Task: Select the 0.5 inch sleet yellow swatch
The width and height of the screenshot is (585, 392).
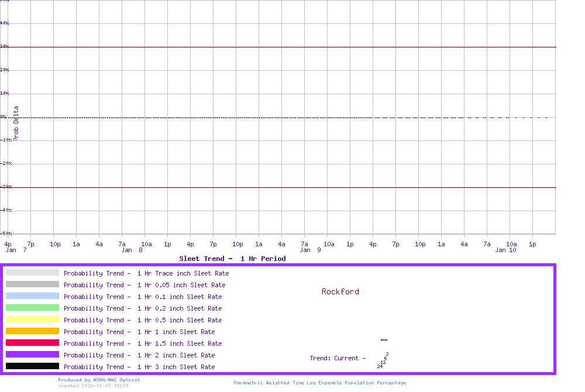Action: click(x=32, y=319)
